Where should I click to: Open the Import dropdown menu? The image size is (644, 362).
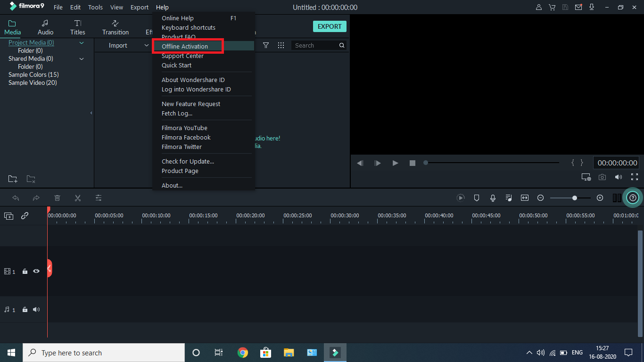coord(123,45)
